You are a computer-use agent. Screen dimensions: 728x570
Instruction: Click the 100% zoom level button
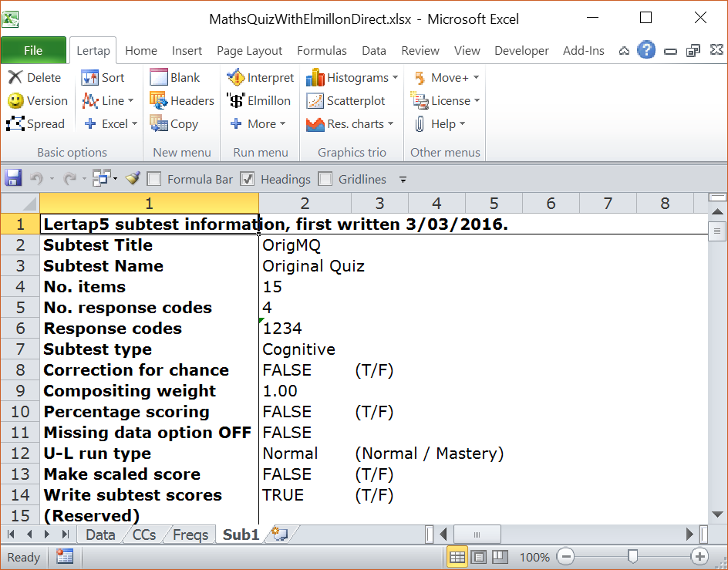click(534, 557)
